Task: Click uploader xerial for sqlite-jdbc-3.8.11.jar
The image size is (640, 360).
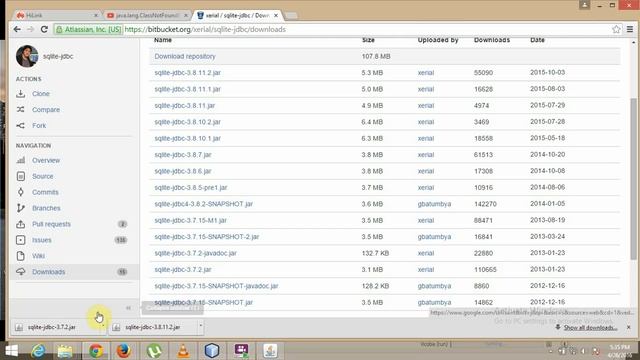Action: [x=426, y=105]
